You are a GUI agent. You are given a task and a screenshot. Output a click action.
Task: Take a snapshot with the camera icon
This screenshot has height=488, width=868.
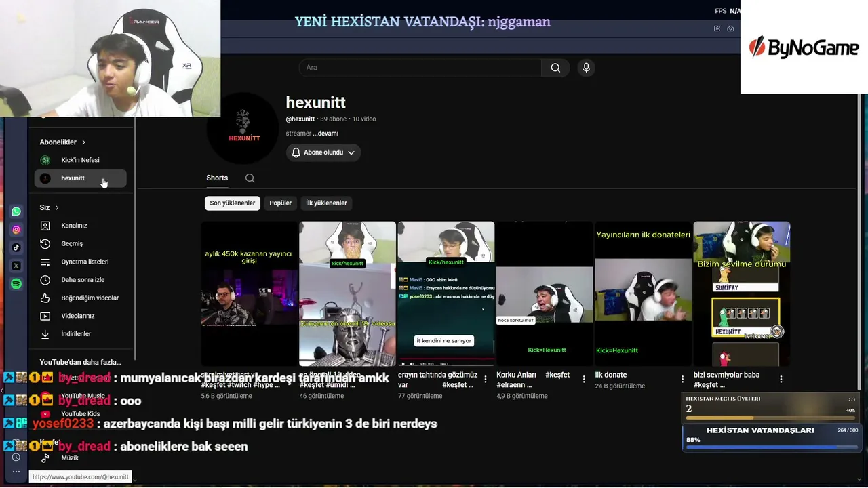click(730, 28)
